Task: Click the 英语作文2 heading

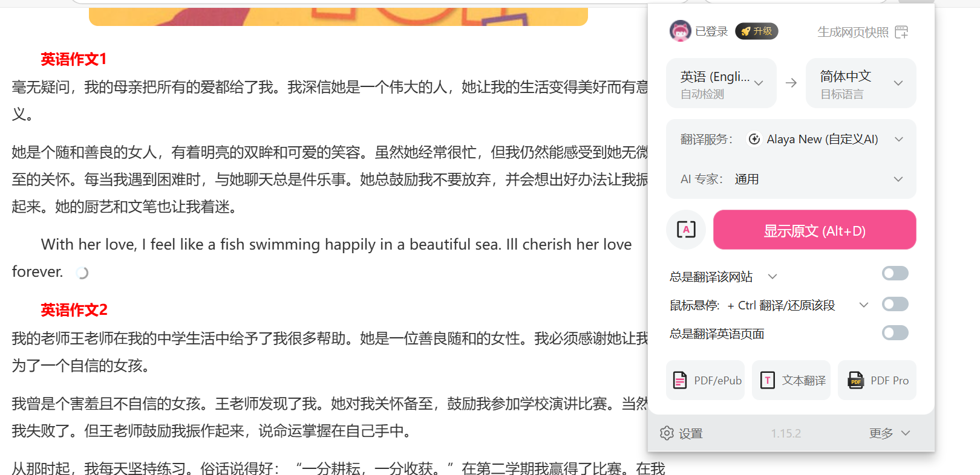Action: (x=74, y=310)
